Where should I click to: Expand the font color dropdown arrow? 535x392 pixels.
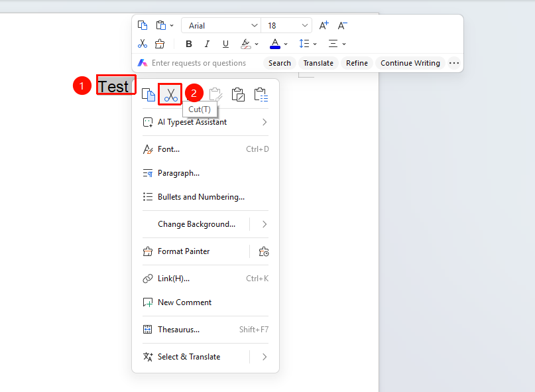click(286, 44)
